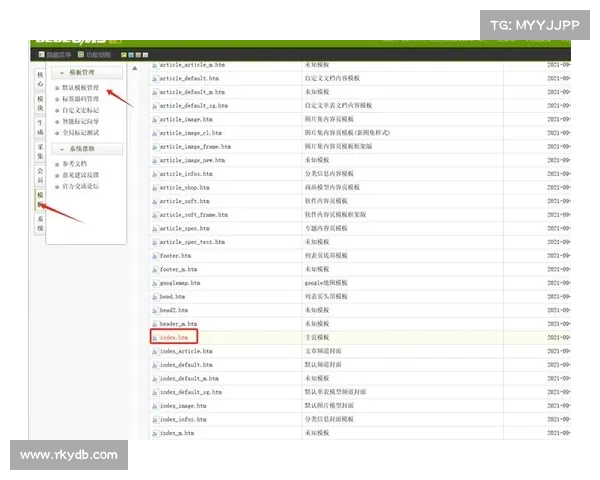Click file icon of article_image_frame.htm
This screenshot has height=480, width=600.
click(x=155, y=147)
